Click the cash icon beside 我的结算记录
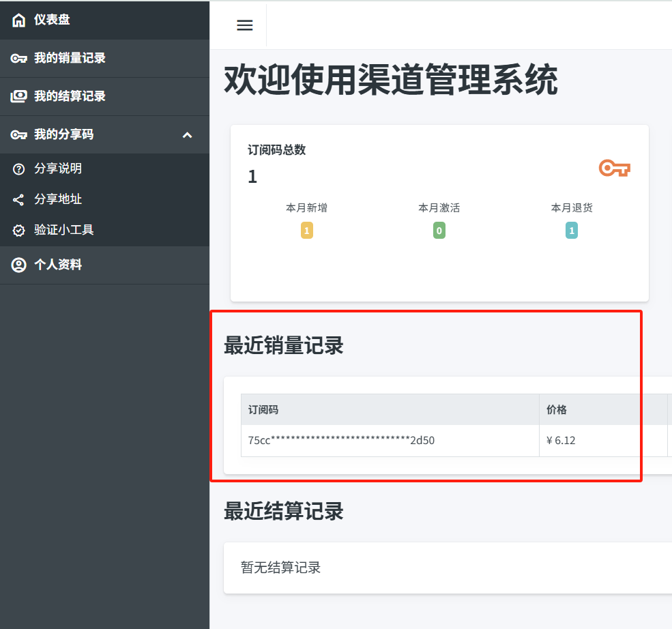Viewport: 672px width, 629px height. pyautogui.click(x=18, y=97)
